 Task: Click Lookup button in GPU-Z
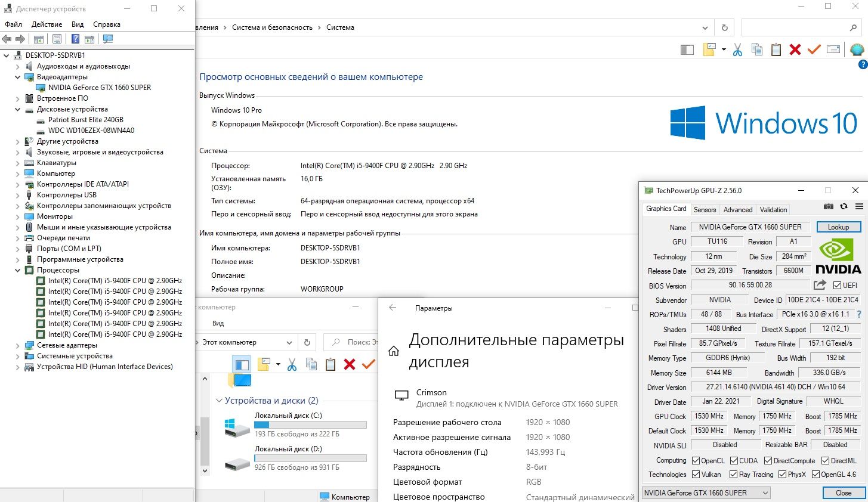(838, 227)
